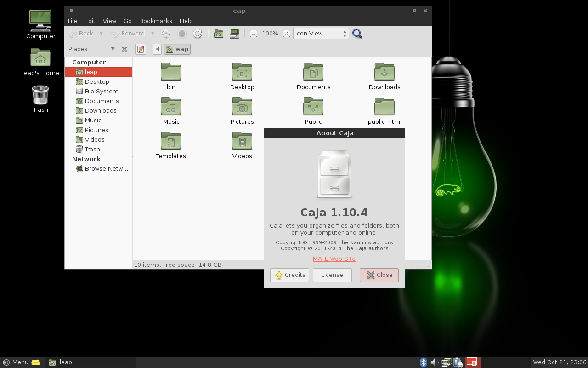The width and height of the screenshot is (588, 368).
Task: Click the Home folder toolbar icon
Action: point(219,34)
